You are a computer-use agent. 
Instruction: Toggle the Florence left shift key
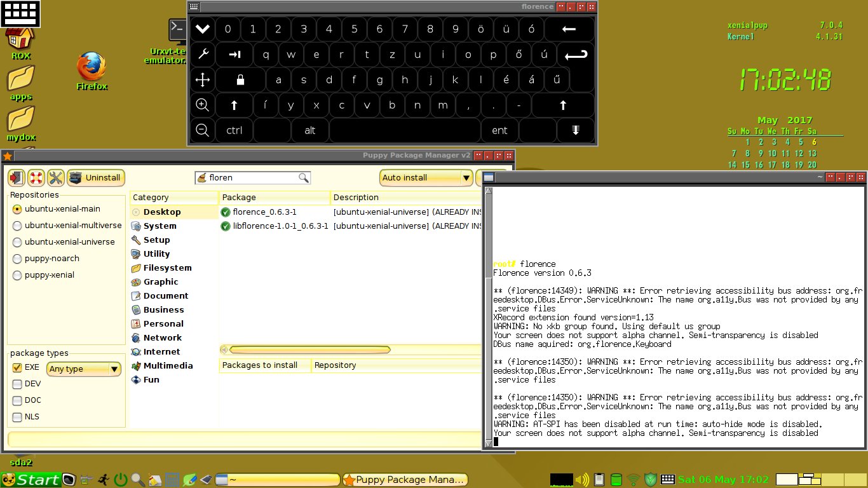(234, 105)
